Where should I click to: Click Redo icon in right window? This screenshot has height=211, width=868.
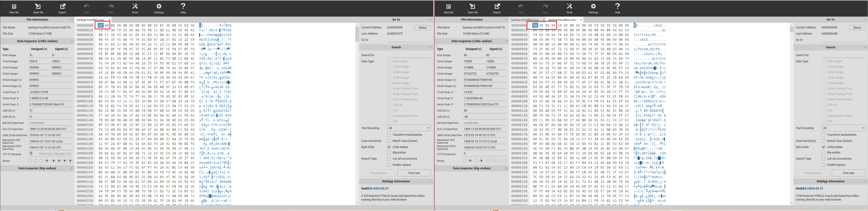point(545,7)
